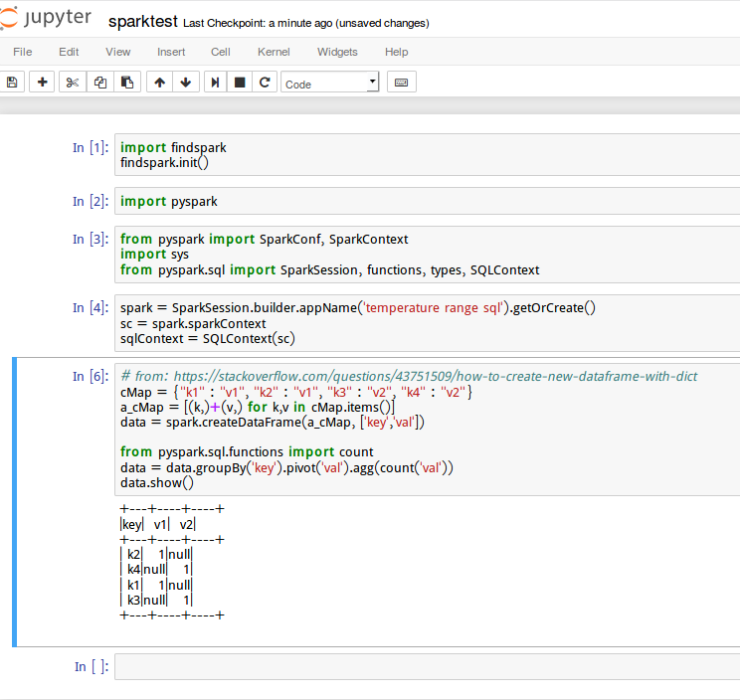Insert a cell below with the plus icon
Image resolution: width=740 pixels, height=700 pixels.
pyautogui.click(x=42, y=83)
